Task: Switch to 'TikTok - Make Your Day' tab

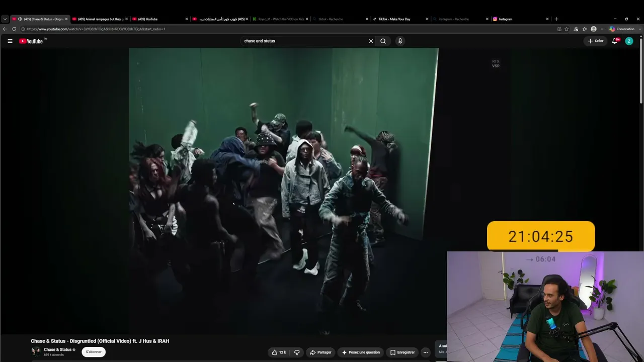Action: tap(401, 19)
